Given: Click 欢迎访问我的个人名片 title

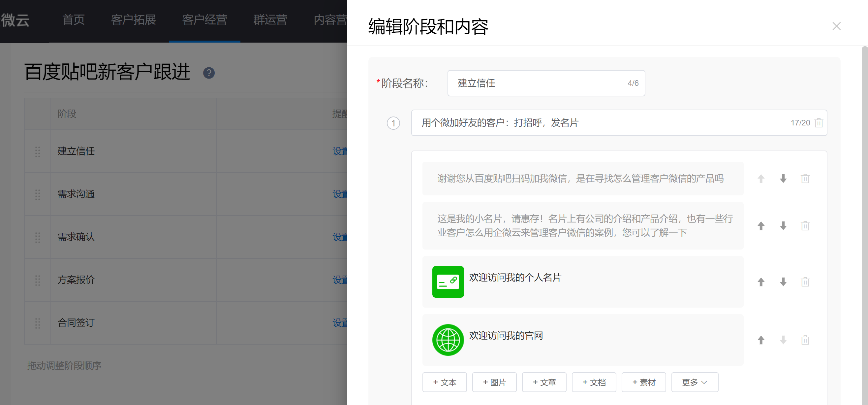Looking at the screenshot, I should pos(515,278).
